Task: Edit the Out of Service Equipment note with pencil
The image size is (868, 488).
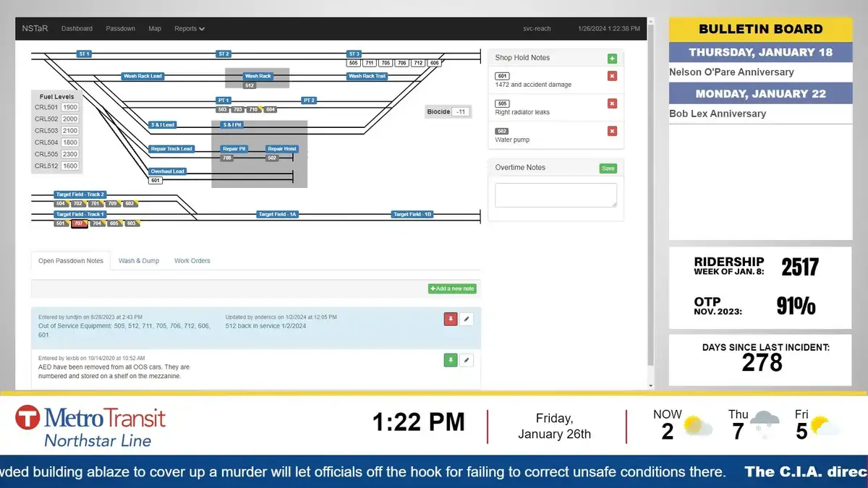Action: [467, 319]
